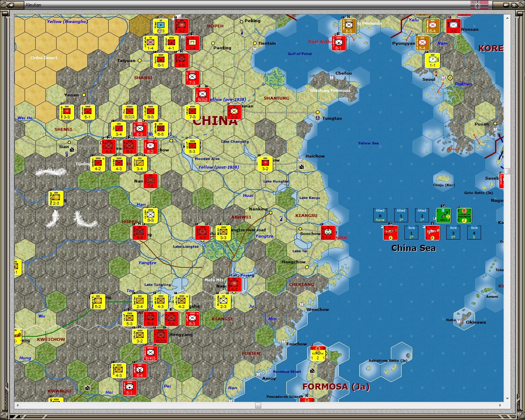Select the naval unit stack on Formosa
Image resolution: width=525 pixels, height=420 pixels.
317,354
